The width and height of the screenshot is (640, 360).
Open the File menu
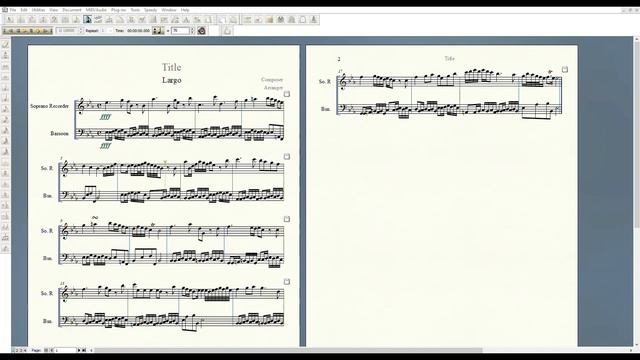coord(13,10)
